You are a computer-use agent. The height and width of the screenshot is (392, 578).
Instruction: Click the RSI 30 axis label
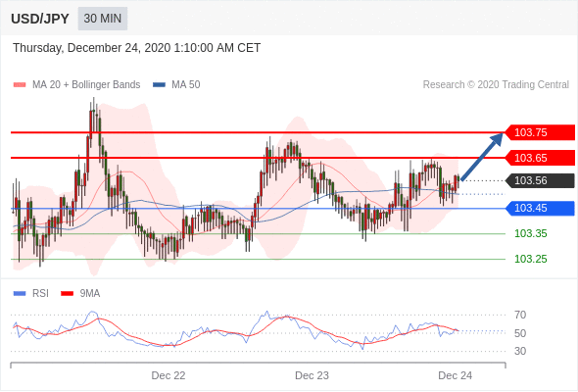tap(520, 351)
